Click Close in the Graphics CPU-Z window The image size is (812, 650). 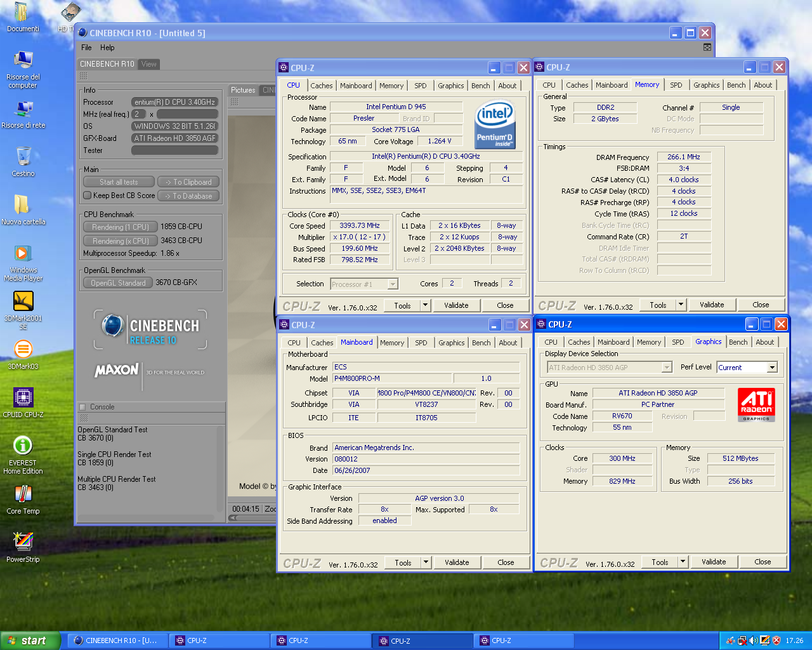(x=763, y=562)
